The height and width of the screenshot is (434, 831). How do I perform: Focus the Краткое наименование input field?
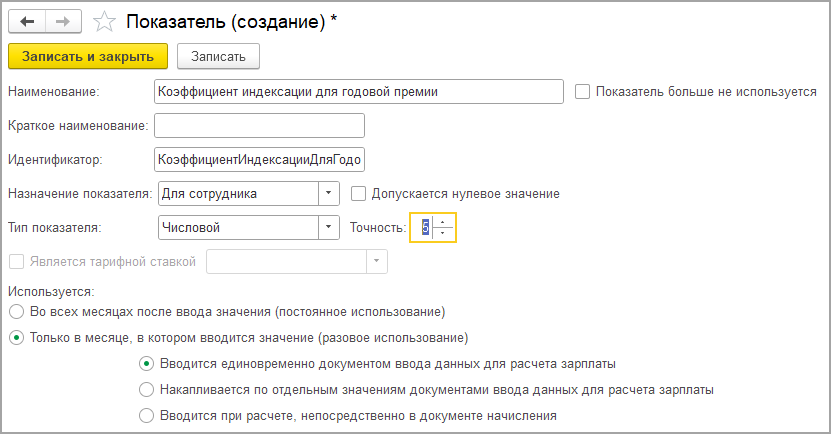click(x=259, y=125)
